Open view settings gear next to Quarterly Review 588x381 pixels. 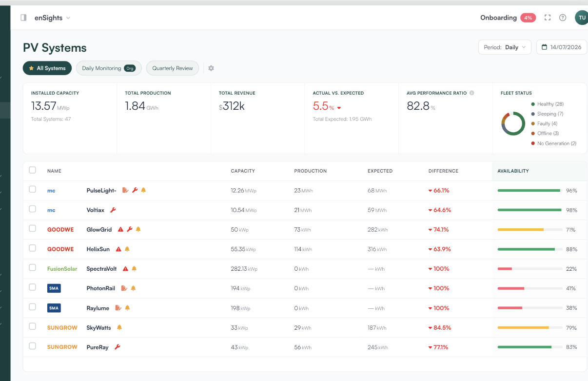pos(211,68)
